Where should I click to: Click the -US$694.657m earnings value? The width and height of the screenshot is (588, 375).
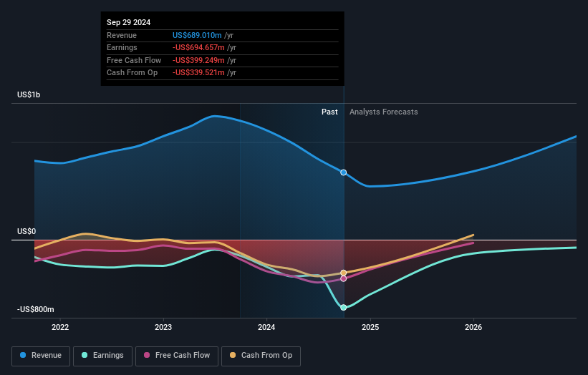(x=199, y=47)
